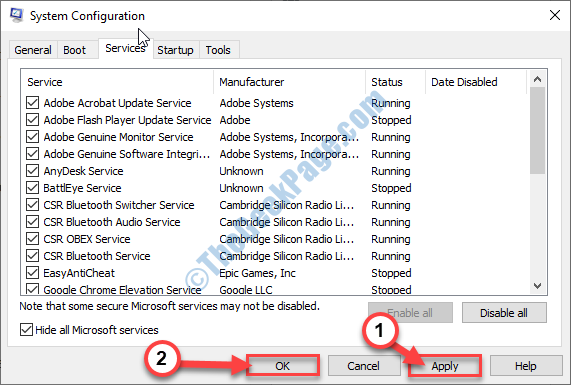Sort by the Service column header
This screenshot has width=571, height=385.
coord(117,82)
